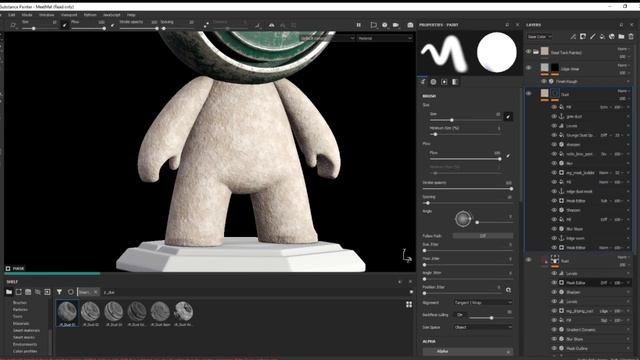640x360 pixels.
Task: Click pen pressure icon next to Properties Size
Action: pyautogui.click(x=508, y=117)
